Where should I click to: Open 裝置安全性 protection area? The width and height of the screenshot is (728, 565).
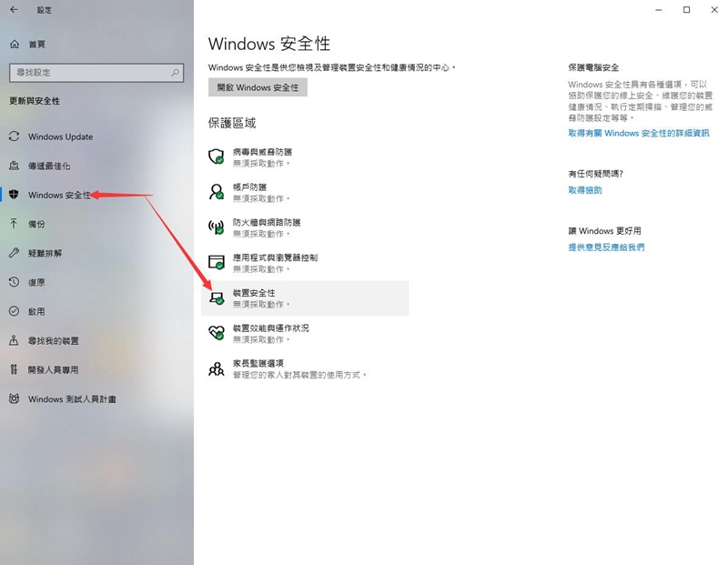(x=305, y=298)
